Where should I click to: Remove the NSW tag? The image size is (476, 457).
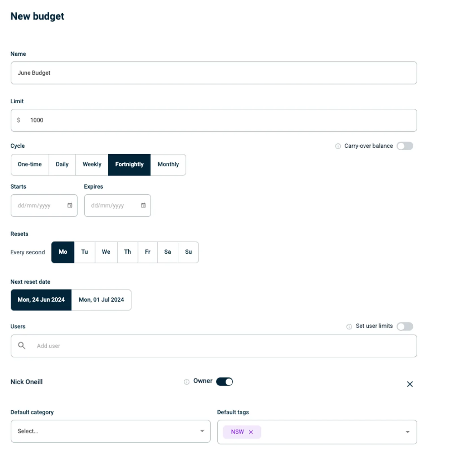coord(251,432)
